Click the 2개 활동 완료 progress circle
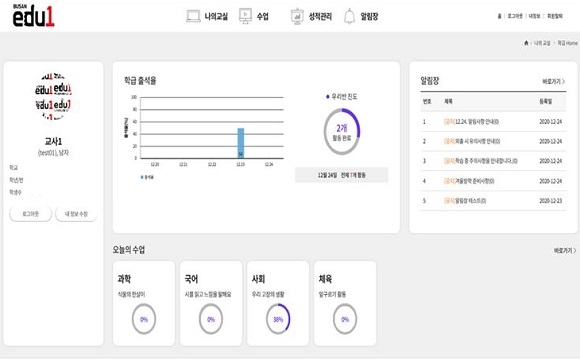 341,132
